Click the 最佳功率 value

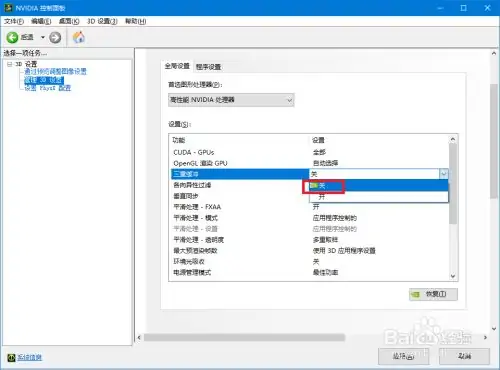click(325, 273)
